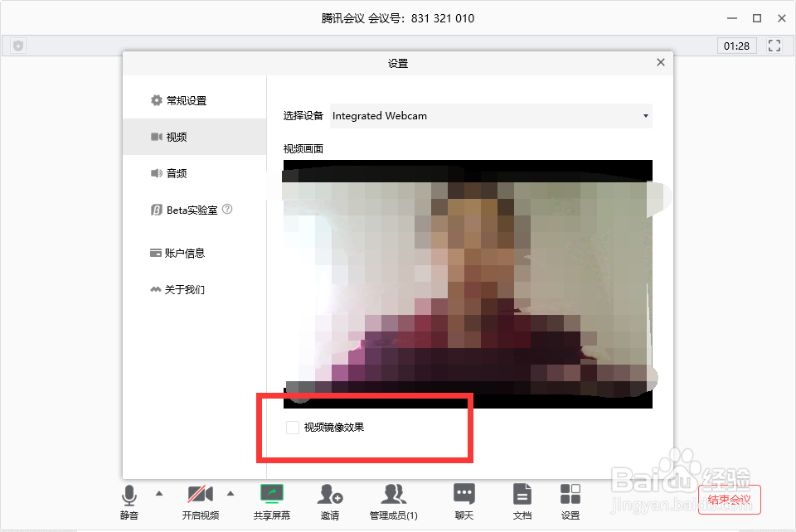The width and height of the screenshot is (796, 532).
Task: Open the 设置 settings grid icon
Action: [570, 495]
